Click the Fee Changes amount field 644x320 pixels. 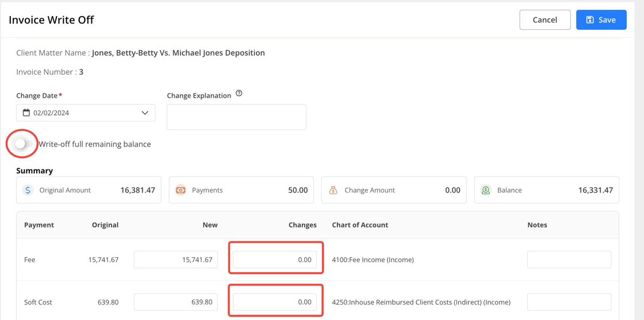tap(275, 260)
